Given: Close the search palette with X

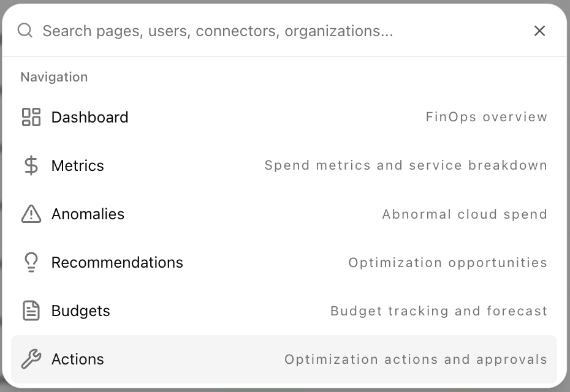Looking at the screenshot, I should click(x=539, y=31).
